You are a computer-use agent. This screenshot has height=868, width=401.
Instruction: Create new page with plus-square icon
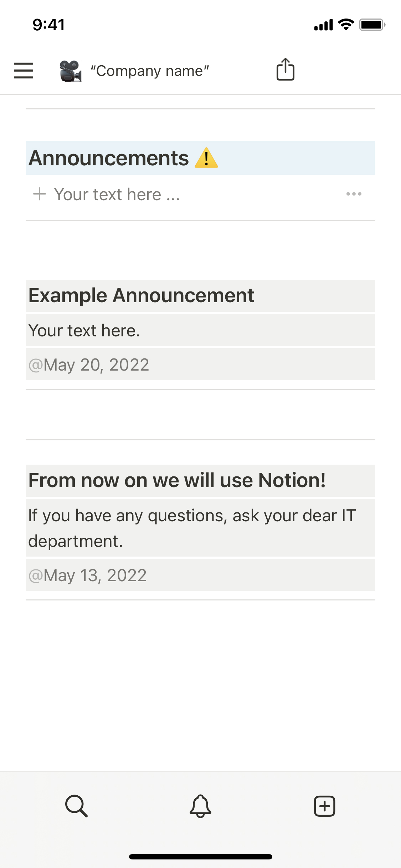click(324, 806)
